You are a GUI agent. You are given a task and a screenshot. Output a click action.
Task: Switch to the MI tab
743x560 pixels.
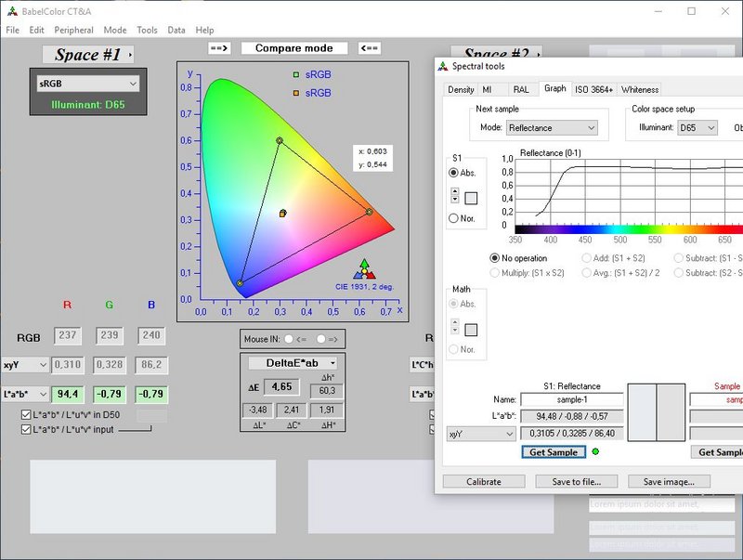click(x=487, y=89)
